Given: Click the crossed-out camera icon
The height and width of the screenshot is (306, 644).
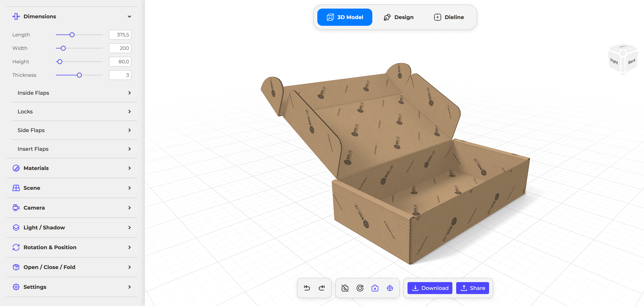Looking at the screenshot, I should pos(345,288).
